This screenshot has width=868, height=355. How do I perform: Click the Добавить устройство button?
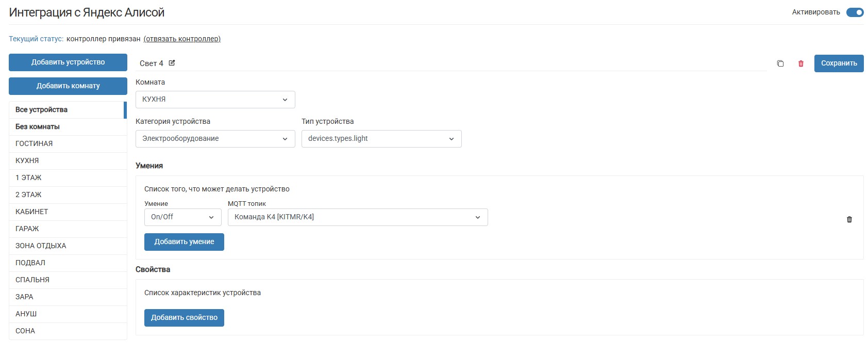coord(68,62)
